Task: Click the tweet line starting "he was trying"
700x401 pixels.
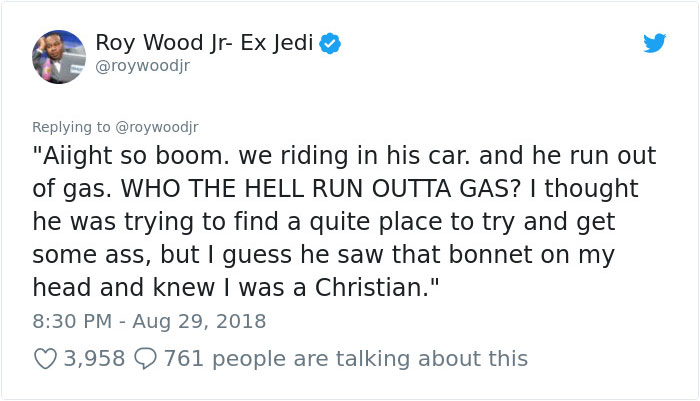Action: tap(320, 219)
